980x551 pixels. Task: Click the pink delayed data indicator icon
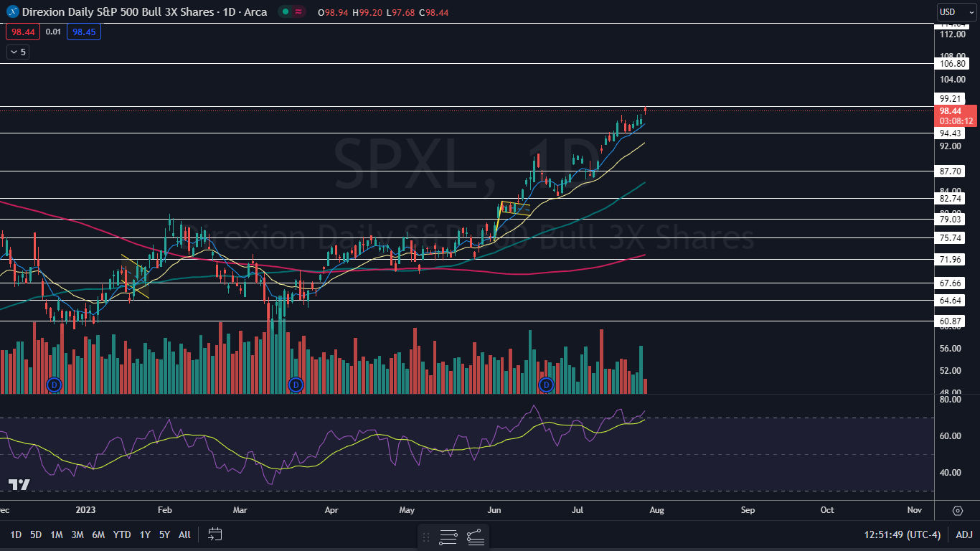click(299, 12)
